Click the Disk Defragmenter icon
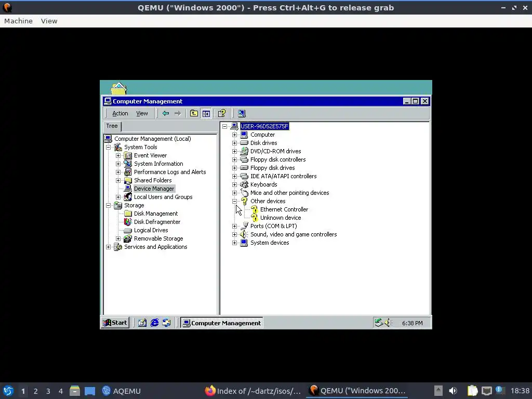Image resolution: width=532 pixels, height=399 pixels. point(128,222)
